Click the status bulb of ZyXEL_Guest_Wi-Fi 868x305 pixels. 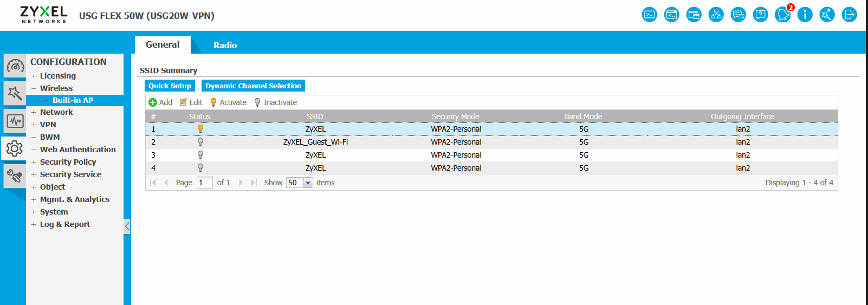200,142
